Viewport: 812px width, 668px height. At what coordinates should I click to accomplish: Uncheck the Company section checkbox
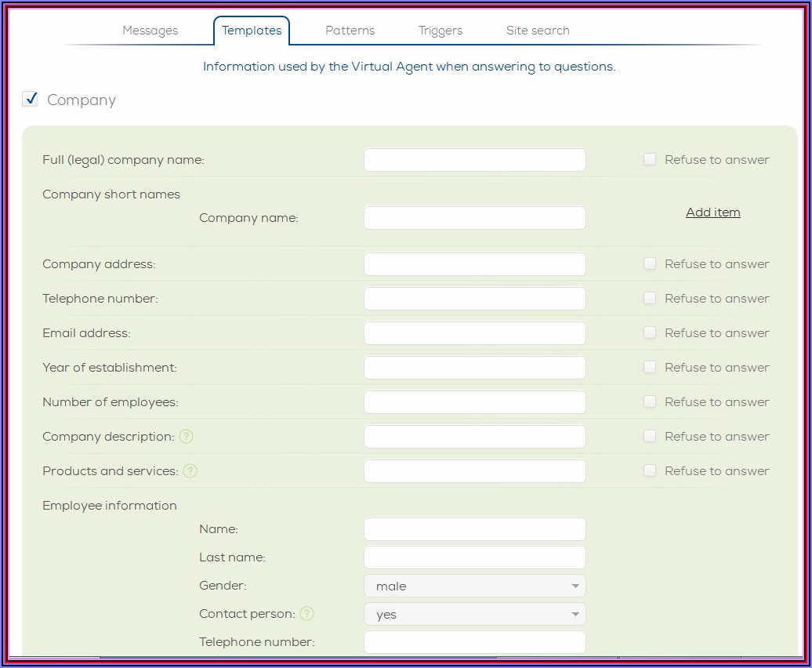coord(31,99)
